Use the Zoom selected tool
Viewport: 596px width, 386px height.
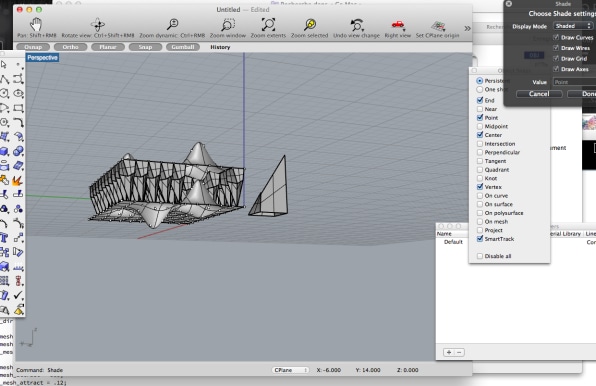(310, 25)
